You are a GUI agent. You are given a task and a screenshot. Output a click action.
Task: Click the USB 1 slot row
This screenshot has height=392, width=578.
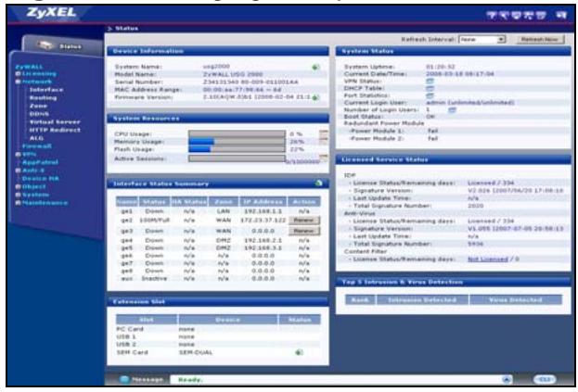click(218, 336)
